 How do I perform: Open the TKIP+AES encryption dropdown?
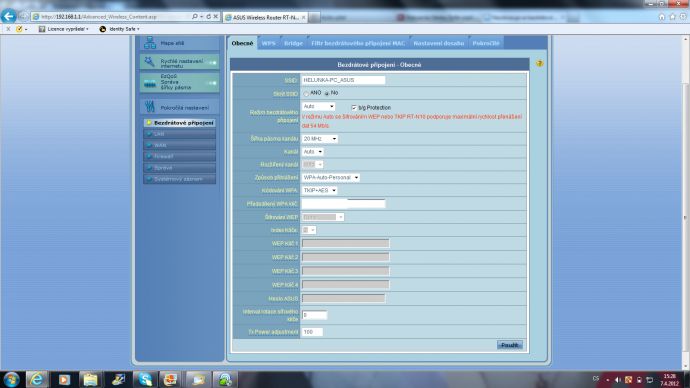point(319,190)
